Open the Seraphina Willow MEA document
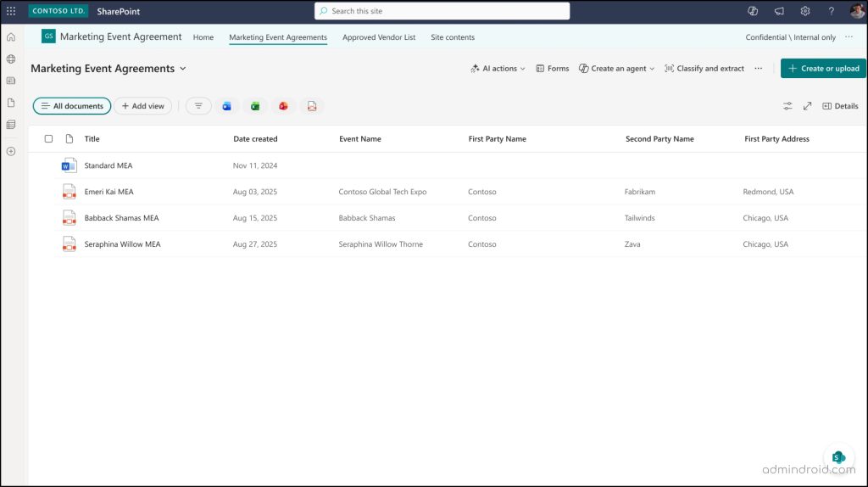868x487 pixels. coord(122,243)
